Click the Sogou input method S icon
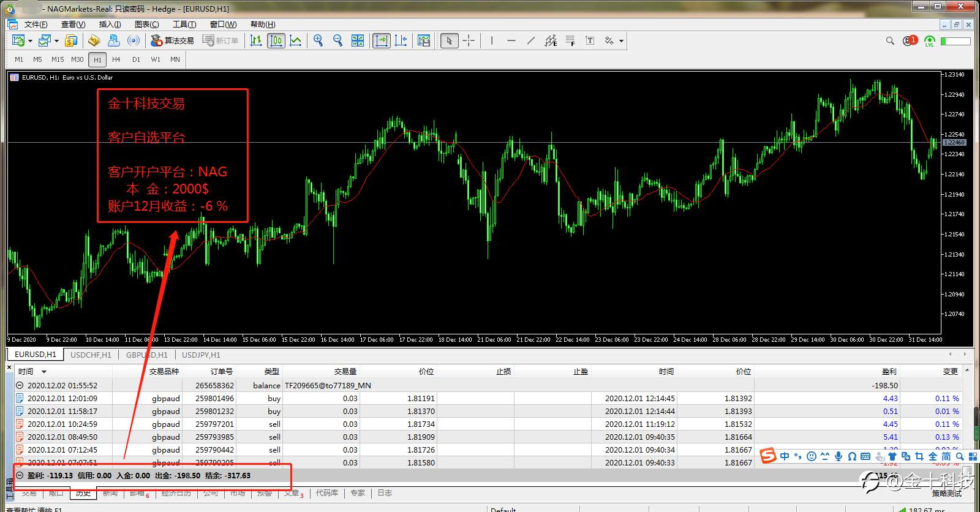Viewport: 980px width, 512px height. 768,456
